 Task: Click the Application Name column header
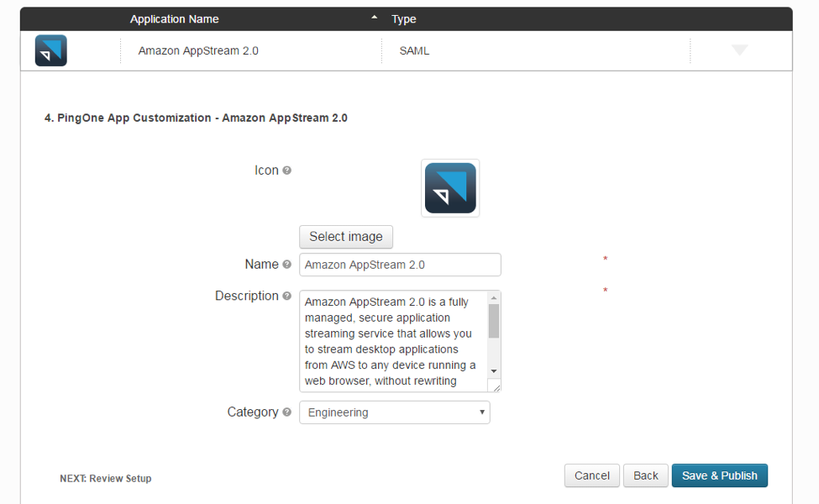point(174,19)
